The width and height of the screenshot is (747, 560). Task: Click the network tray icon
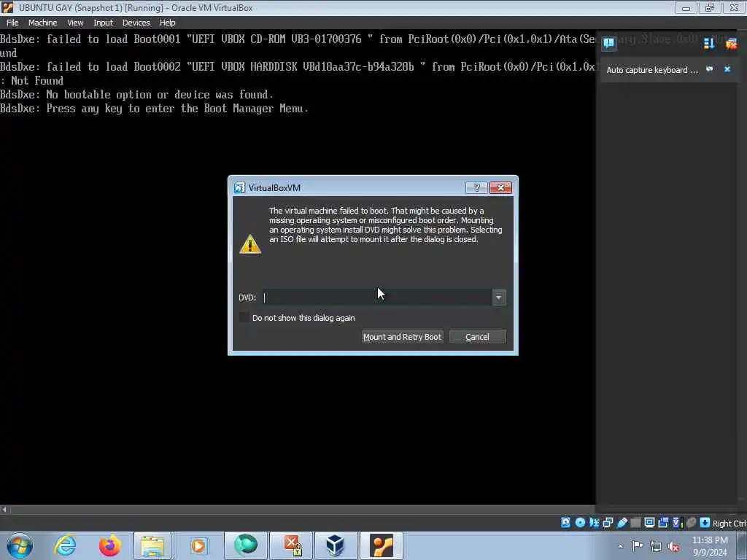point(656,546)
